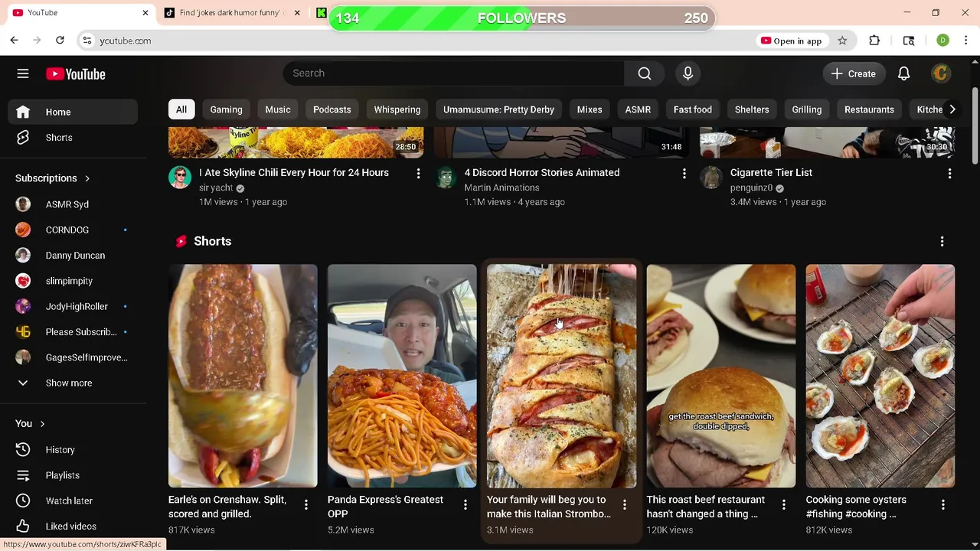The image size is (980, 551).
Task: Open sir yacht channel avatar
Action: [180, 178]
